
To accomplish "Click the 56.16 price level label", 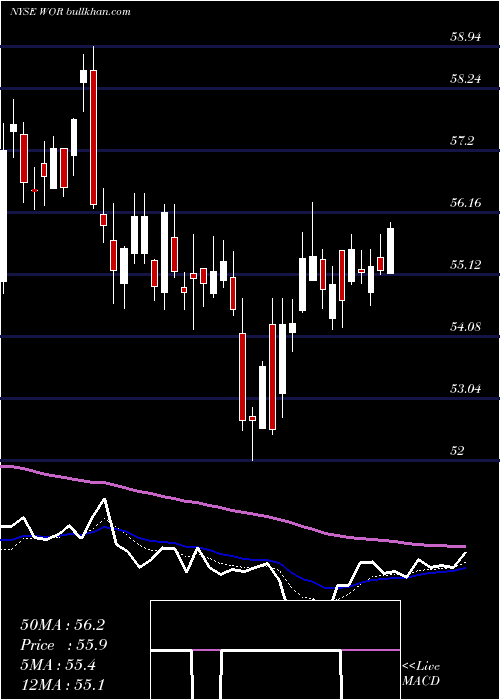I will pos(466,203).
